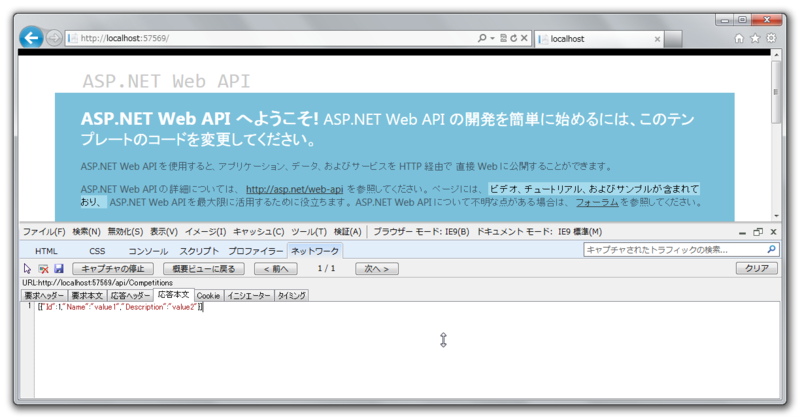Click the キャプチャの停止 button
This screenshot has width=800, height=418.
point(113,269)
